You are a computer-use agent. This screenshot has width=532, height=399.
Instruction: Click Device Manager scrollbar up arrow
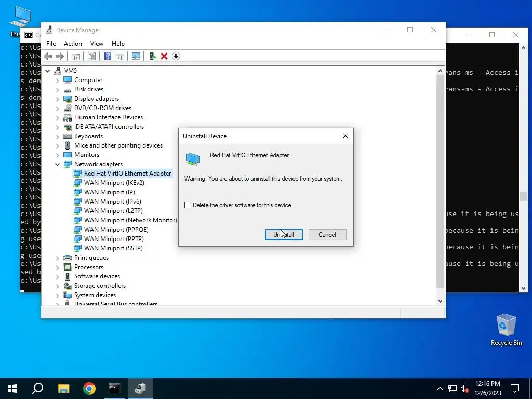440,71
